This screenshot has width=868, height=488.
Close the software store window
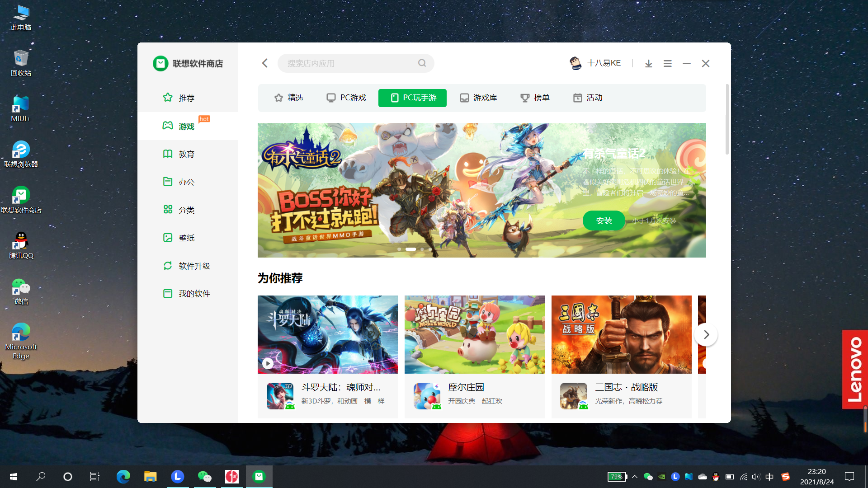click(705, 64)
